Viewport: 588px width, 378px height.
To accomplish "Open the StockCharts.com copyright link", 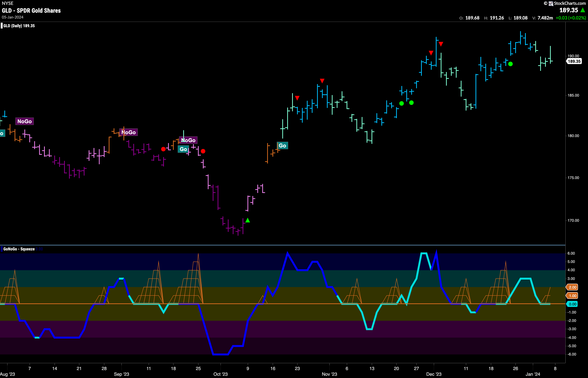I will click(565, 3).
